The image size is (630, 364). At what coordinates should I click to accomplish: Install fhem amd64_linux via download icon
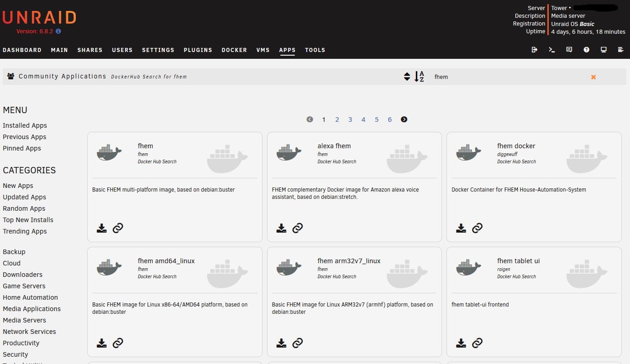click(101, 343)
